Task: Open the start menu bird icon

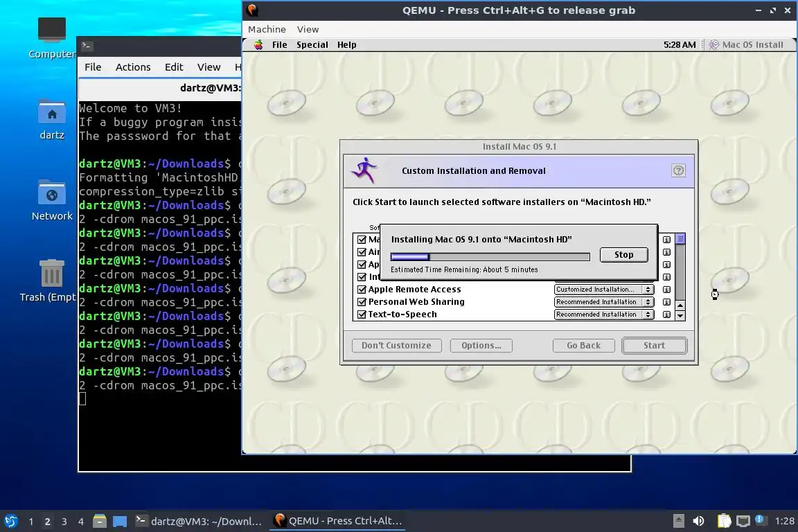Action: [10, 522]
